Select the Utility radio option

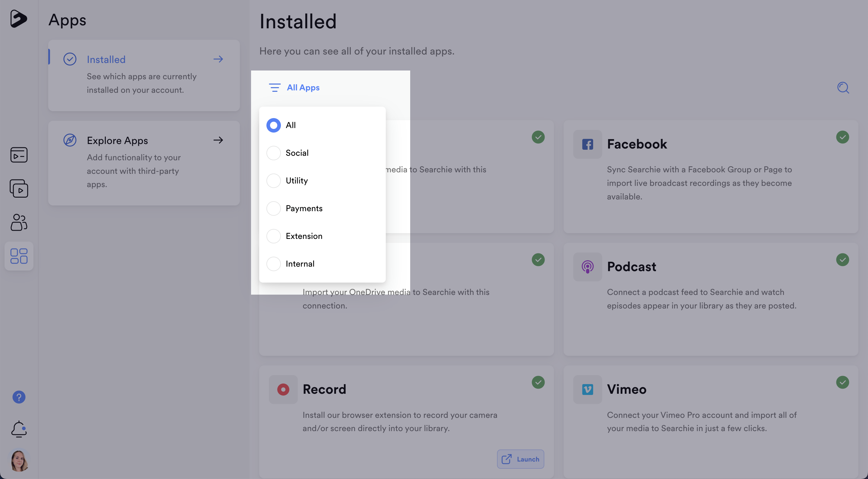pos(273,180)
